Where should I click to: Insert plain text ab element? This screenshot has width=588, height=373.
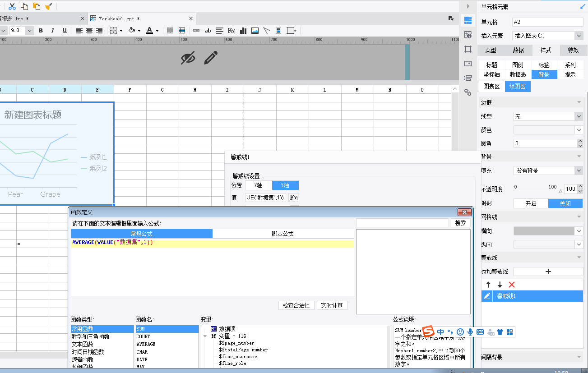point(208,31)
